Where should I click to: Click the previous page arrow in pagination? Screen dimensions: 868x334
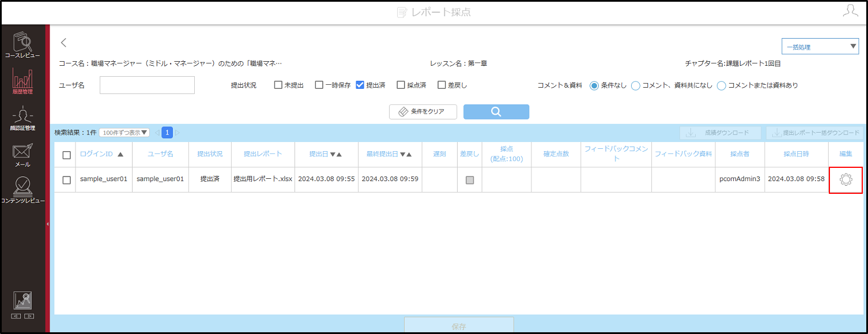(x=157, y=133)
